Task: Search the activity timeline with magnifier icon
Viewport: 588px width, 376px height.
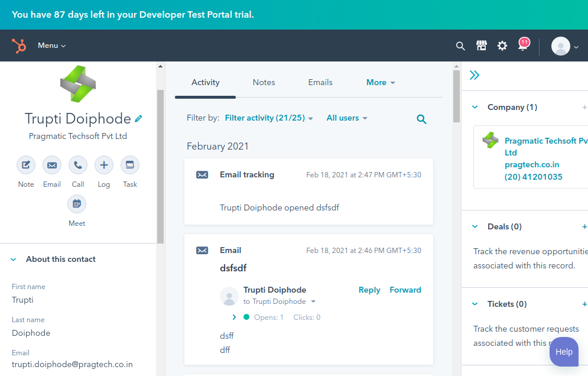Action: click(x=421, y=119)
